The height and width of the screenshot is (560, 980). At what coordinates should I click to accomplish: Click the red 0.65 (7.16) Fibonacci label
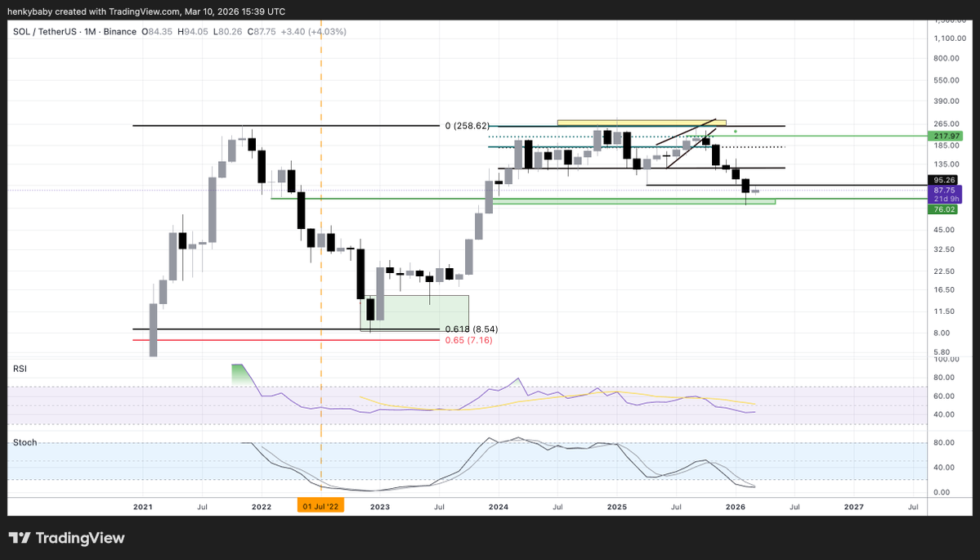click(x=469, y=341)
